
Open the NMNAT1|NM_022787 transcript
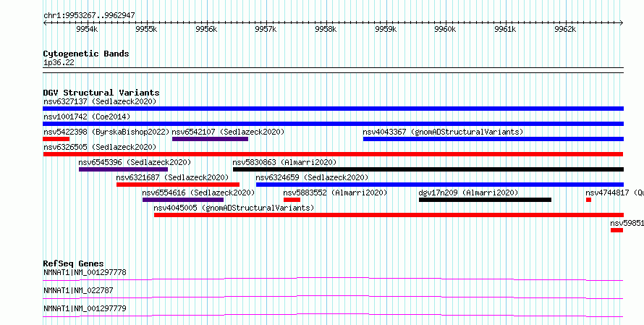[x=333, y=297]
